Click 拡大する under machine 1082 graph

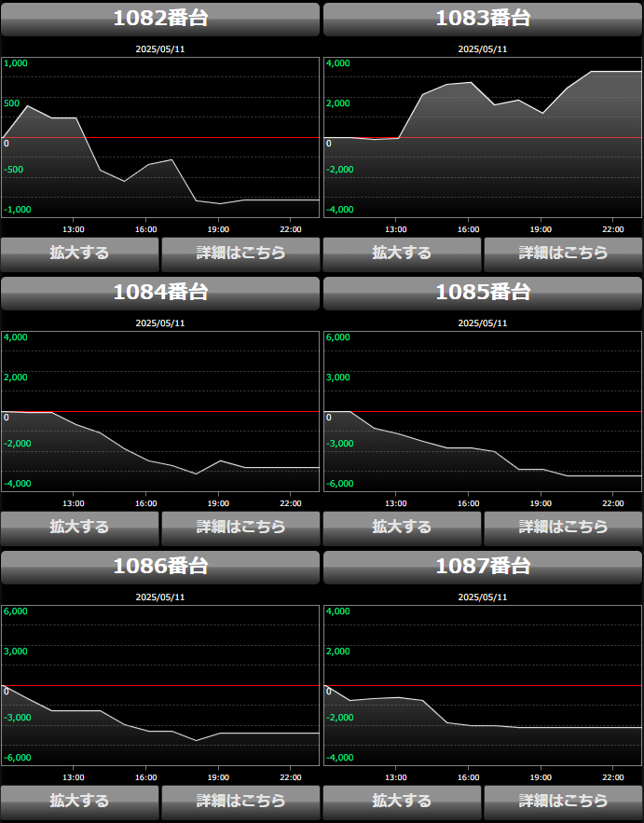80,254
